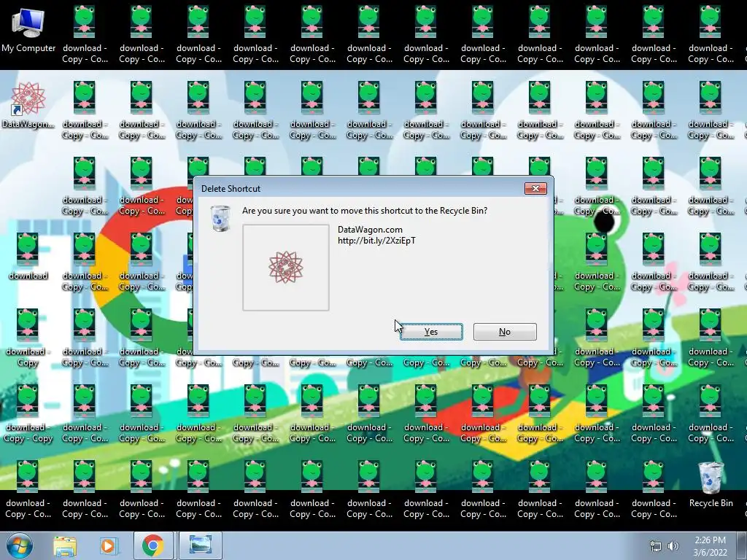Click the "http://bit.ly/2XziEpT" text in dialog
Screen dimensions: 747x560
tap(377, 241)
